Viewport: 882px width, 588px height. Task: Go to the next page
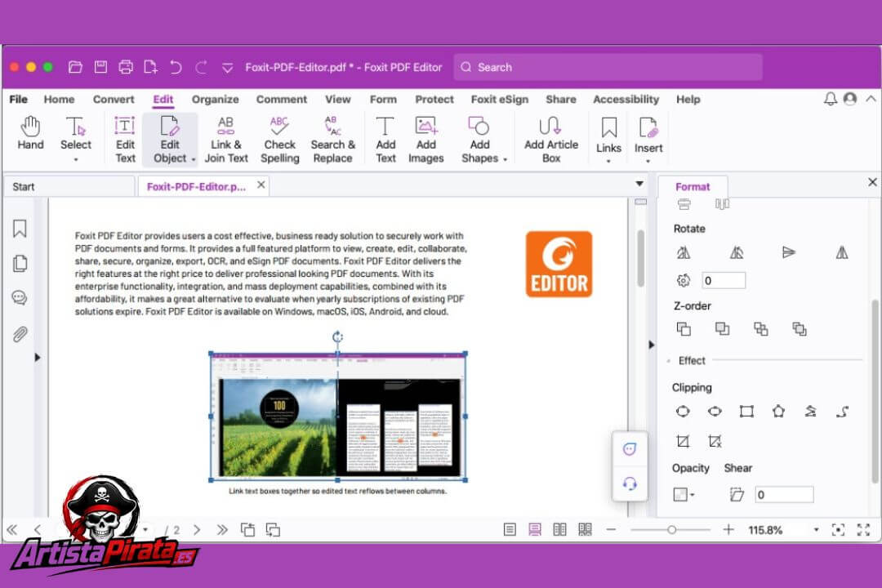(196, 529)
